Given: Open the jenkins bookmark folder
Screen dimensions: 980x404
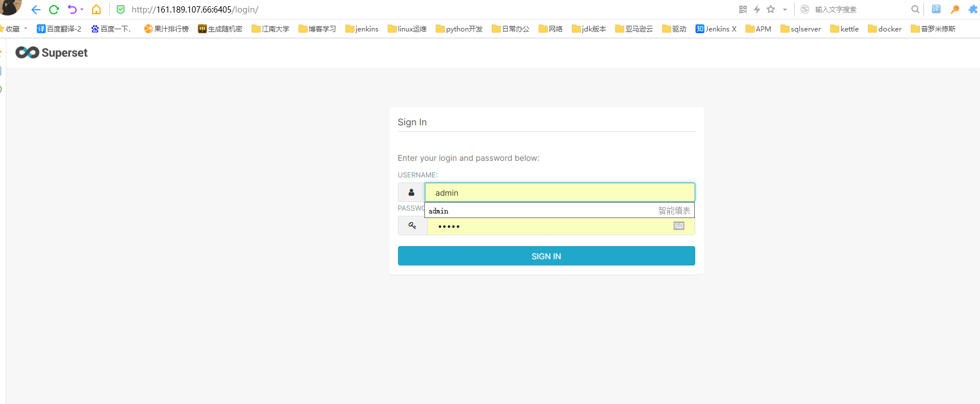Looking at the screenshot, I should (362, 29).
